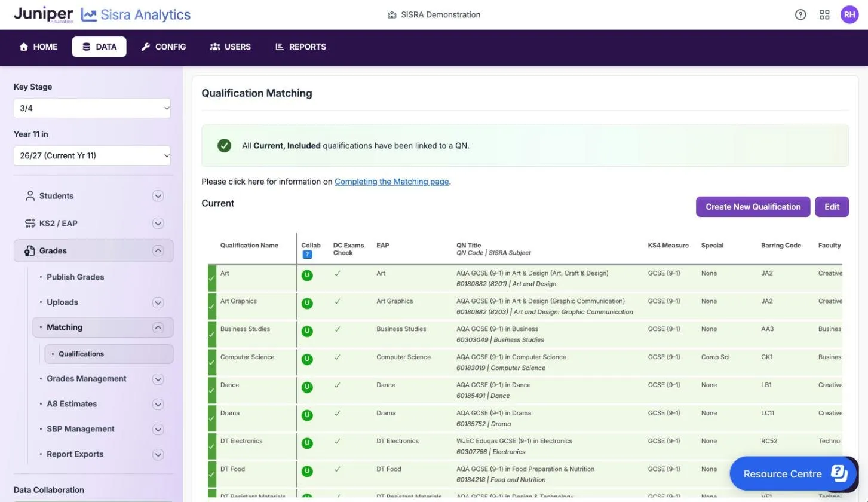Viewport: 868px width, 502px height.
Task: Open the USERS tab
Action: [231, 47]
